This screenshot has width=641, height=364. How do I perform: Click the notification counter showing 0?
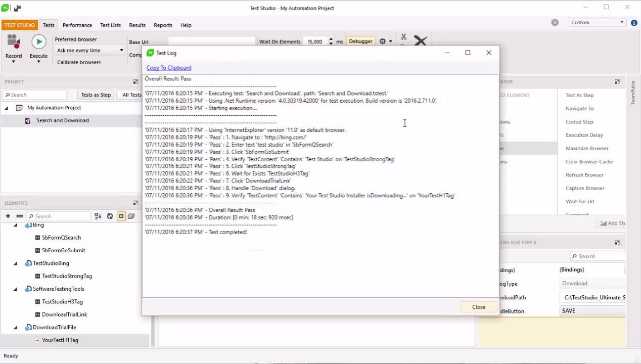point(555,22)
